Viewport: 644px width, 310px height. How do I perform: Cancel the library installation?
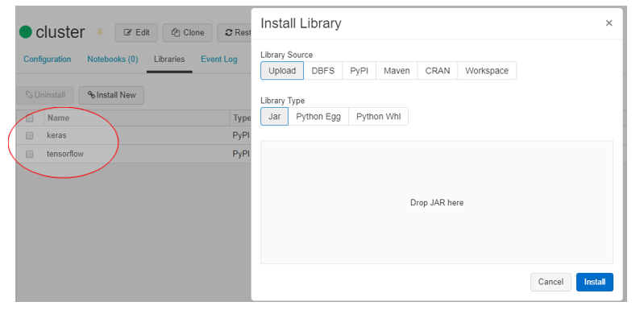(551, 282)
